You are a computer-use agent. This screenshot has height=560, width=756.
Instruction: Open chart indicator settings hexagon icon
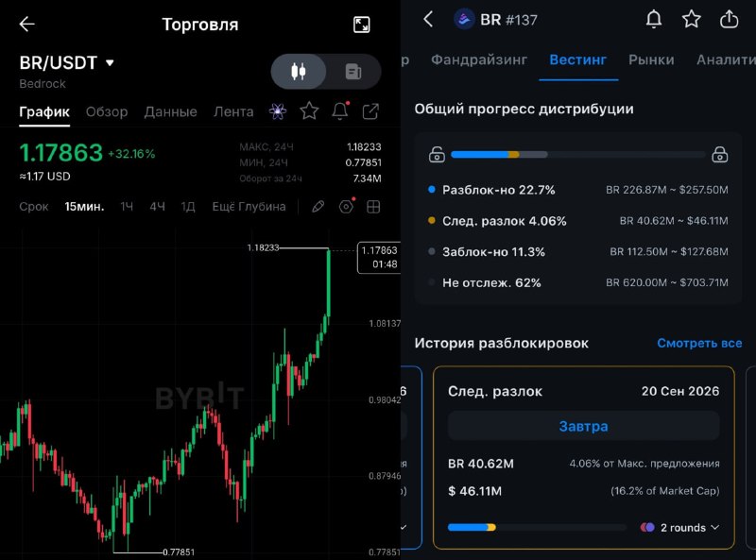click(x=346, y=207)
